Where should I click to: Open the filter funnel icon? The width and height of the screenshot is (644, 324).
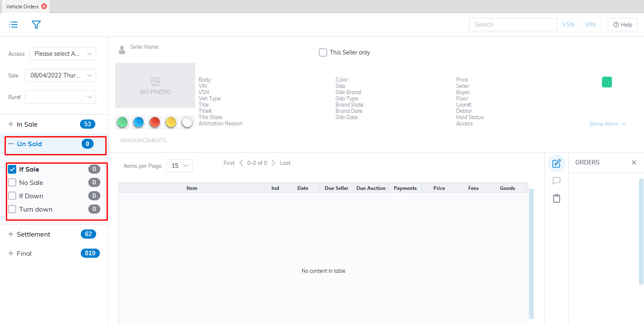tap(36, 25)
